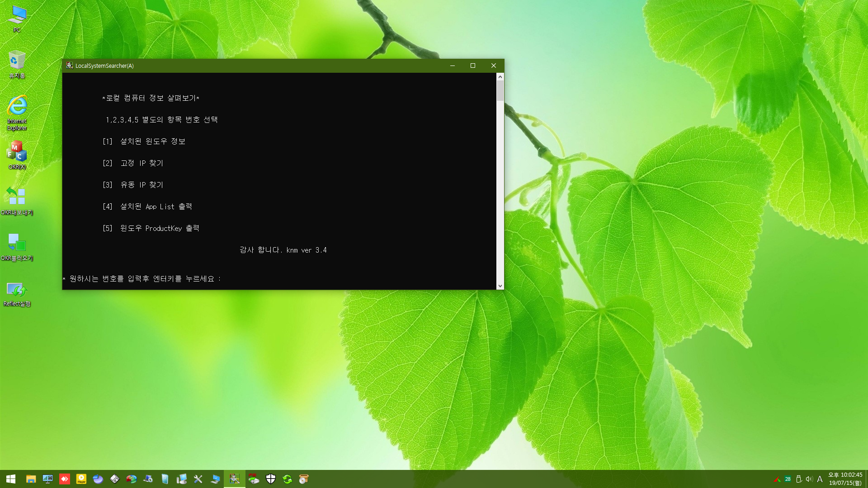The image size is (868, 488).
Task: Close the LocalSystemSearcher window
Action: click(x=494, y=66)
